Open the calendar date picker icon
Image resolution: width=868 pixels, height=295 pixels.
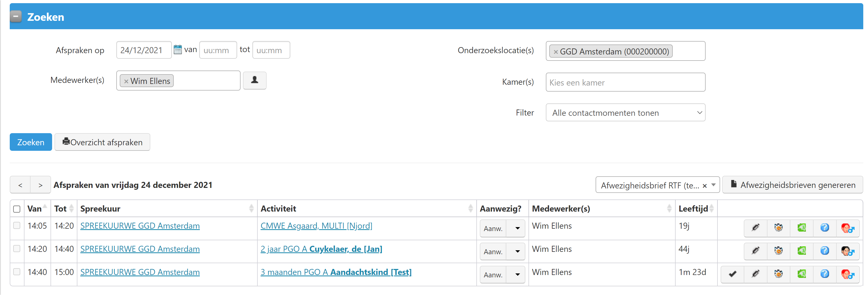click(178, 50)
